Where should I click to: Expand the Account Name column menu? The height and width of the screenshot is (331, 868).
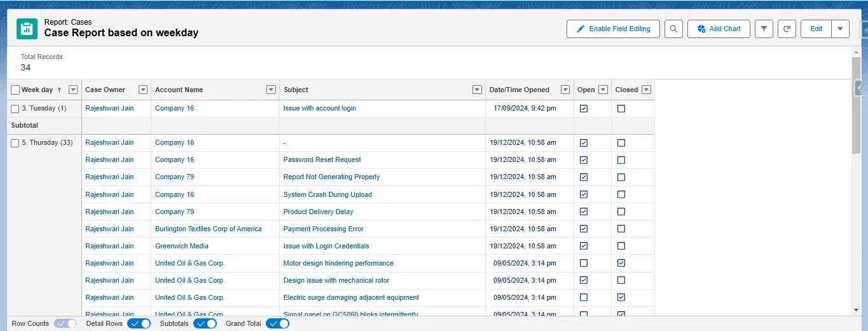click(271, 90)
